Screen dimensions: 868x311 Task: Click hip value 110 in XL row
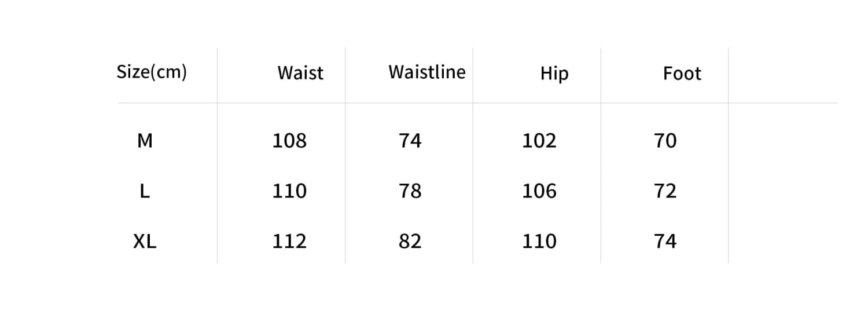click(x=539, y=241)
